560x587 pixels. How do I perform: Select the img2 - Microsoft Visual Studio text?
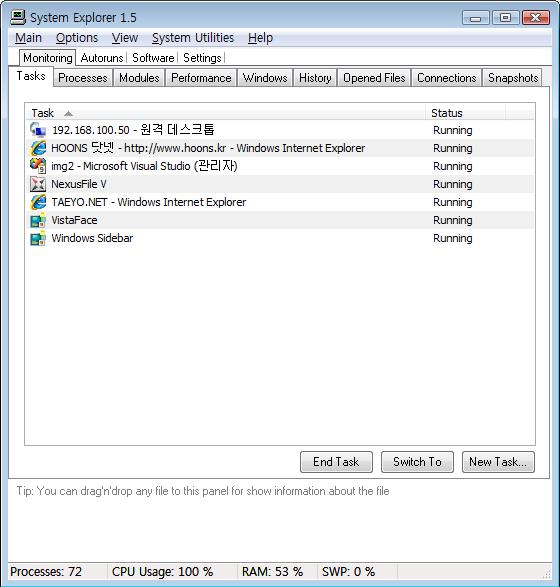point(144,166)
